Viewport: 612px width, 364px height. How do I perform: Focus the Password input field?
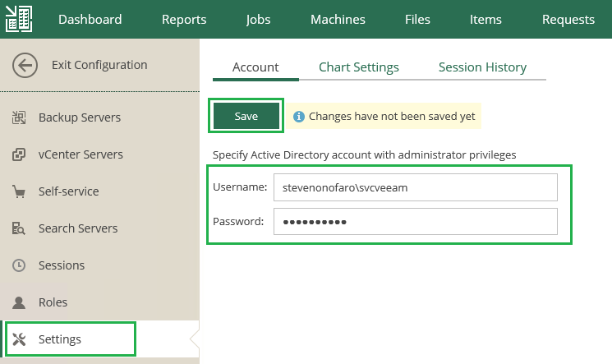pos(415,222)
